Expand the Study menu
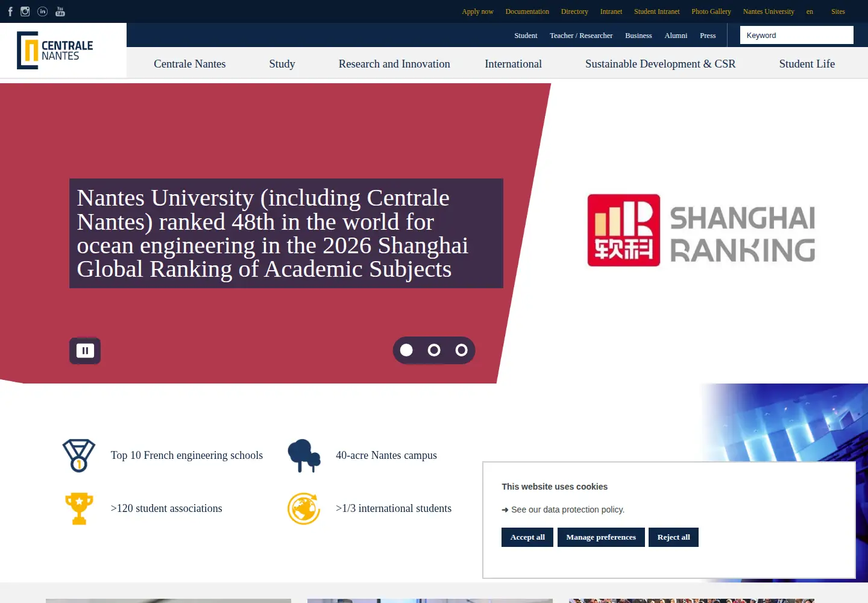868x603 pixels. point(282,64)
